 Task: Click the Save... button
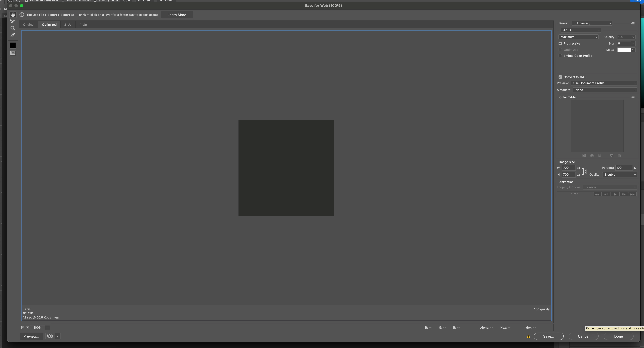(548, 336)
